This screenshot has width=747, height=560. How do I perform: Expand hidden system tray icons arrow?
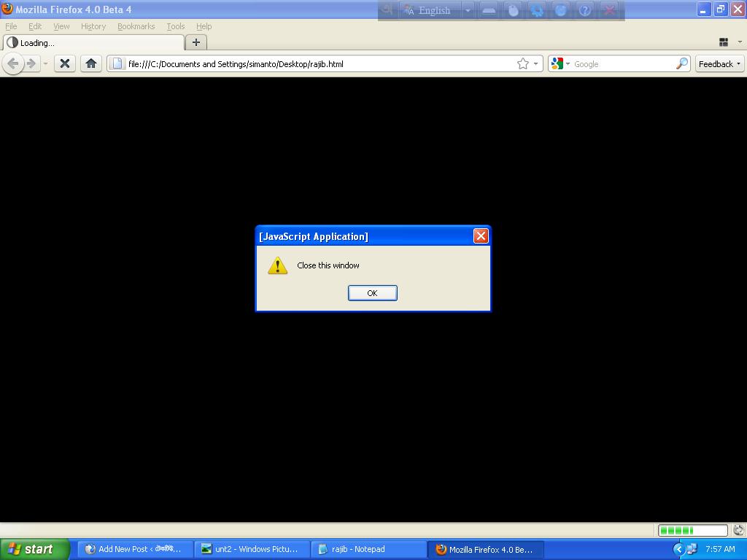click(x=678, y=549)
